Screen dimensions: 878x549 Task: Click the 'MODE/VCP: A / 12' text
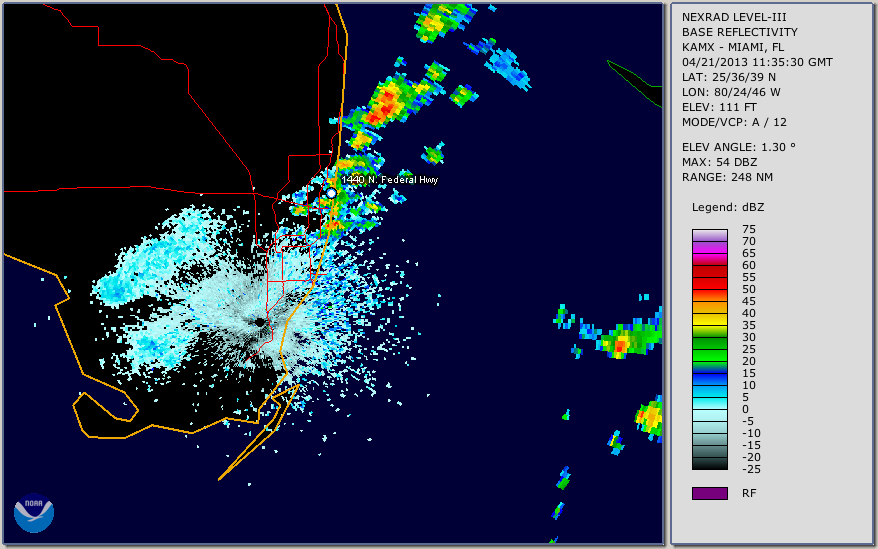[734, 122]
